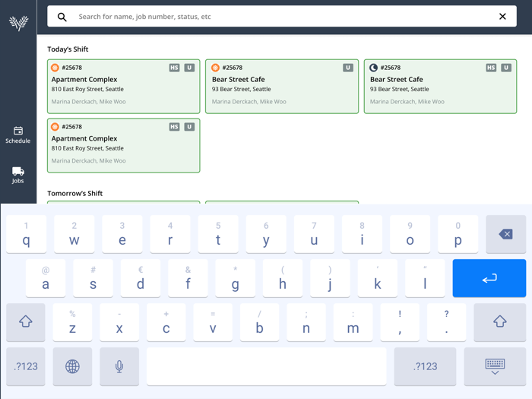532x399 pixels.
Task: Tap the q key
Action: 26,234
